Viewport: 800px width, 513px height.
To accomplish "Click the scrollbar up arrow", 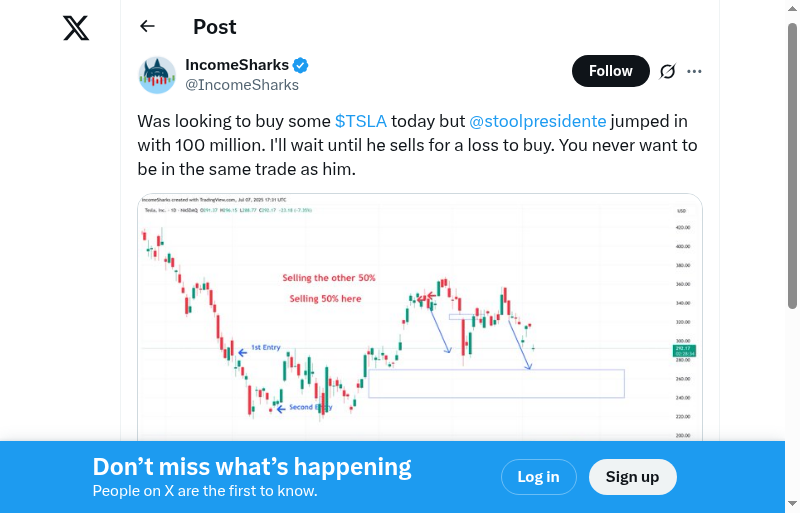I will (x=793, y=8).
